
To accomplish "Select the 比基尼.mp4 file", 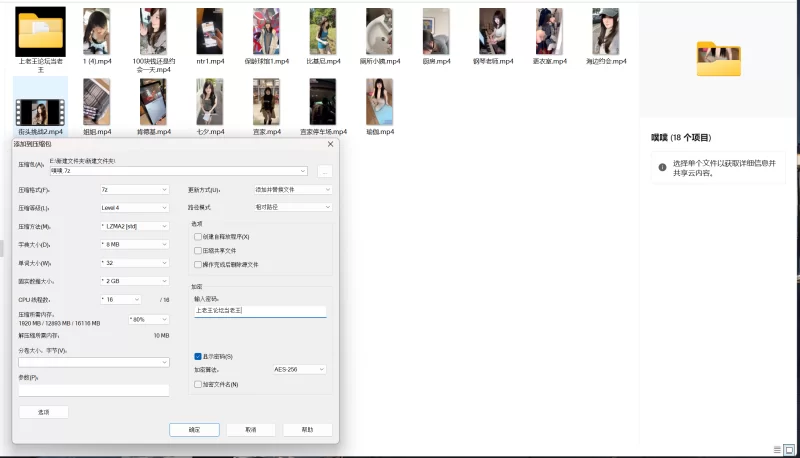I will pyautogui.click(x=323, y=32).
